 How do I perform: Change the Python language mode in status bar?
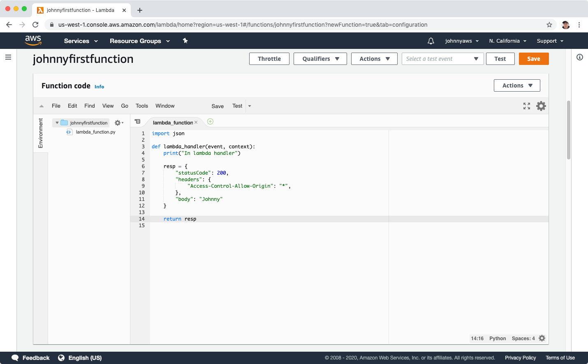pyautogui.click(x=498, y=339)
